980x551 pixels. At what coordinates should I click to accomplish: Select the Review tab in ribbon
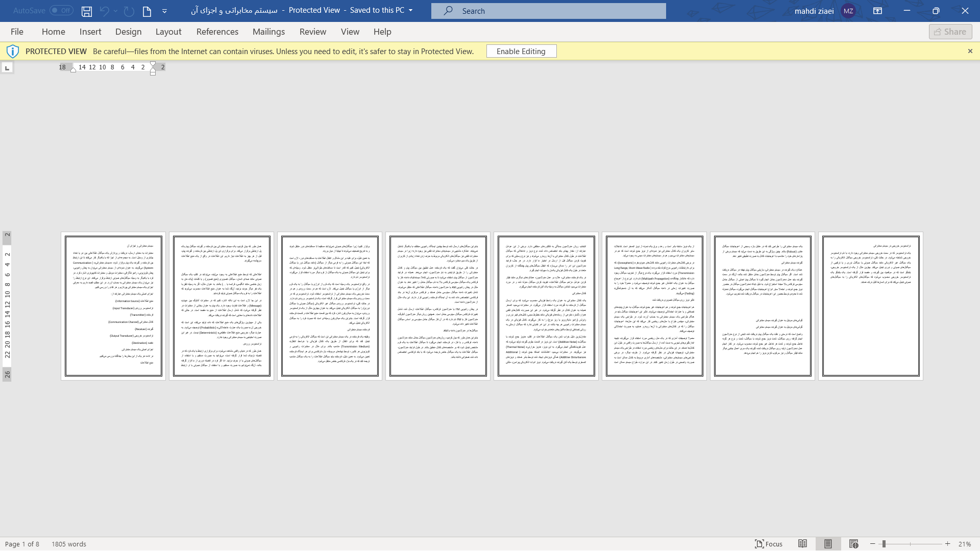[313, 32]
